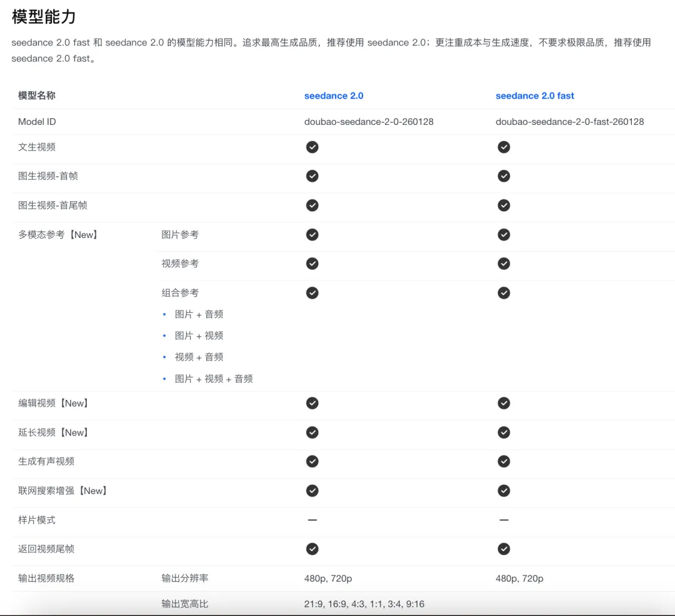
Task: Click bullet item 图片 + 视频 + 音频
Action: (x=214, y=379)
